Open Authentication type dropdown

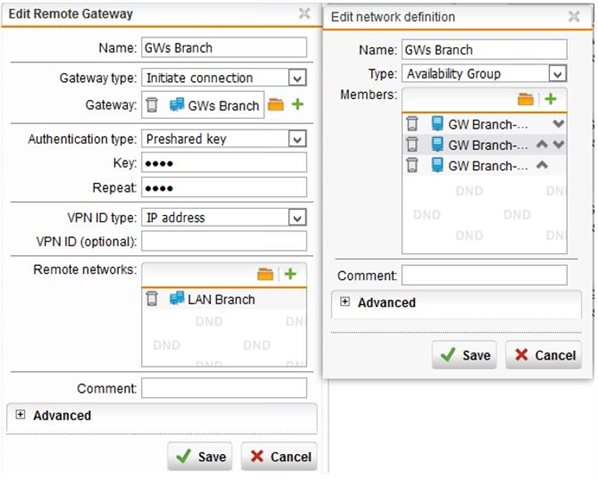297,139
